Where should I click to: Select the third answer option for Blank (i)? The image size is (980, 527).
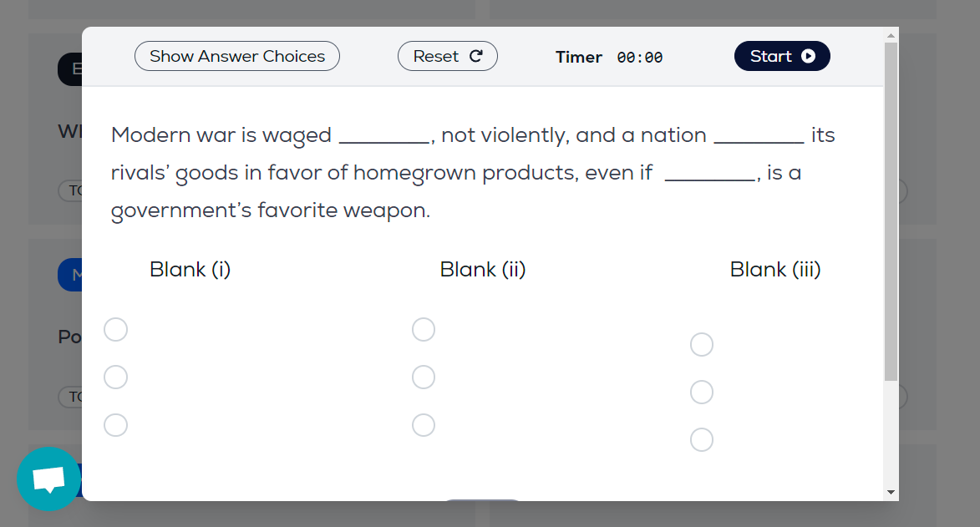115,424
